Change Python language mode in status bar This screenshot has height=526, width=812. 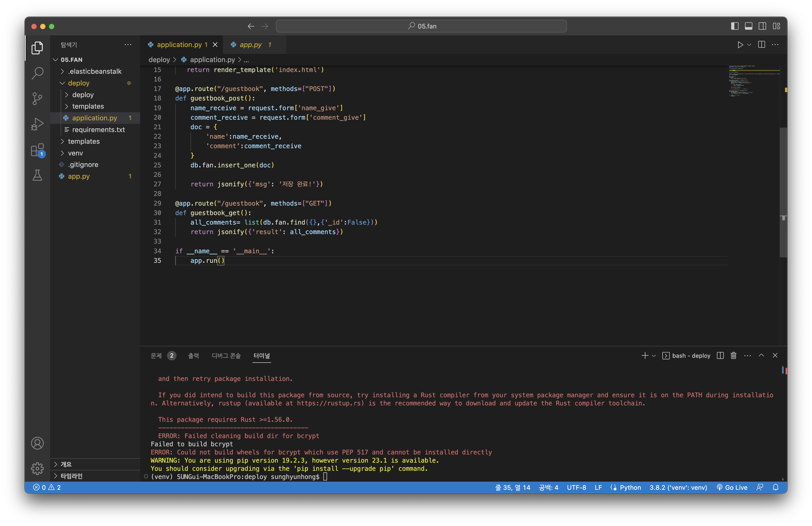(630, 487)
